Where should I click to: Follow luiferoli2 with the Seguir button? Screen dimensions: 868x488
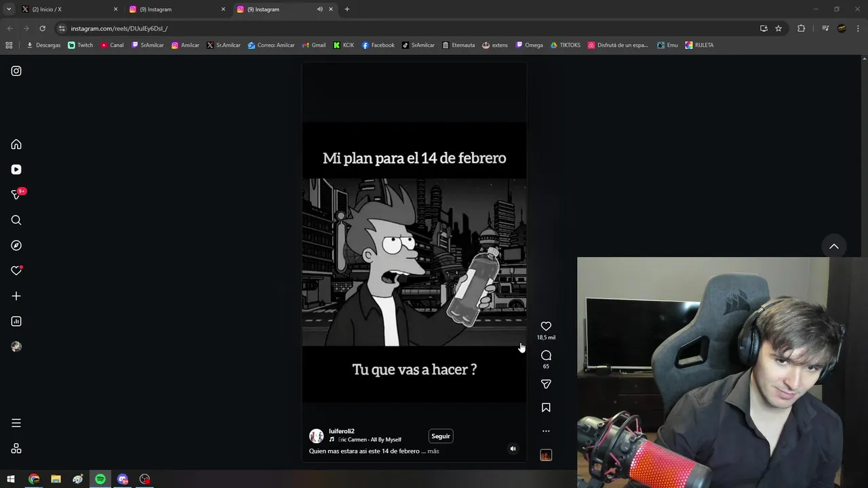coord(441,436)
